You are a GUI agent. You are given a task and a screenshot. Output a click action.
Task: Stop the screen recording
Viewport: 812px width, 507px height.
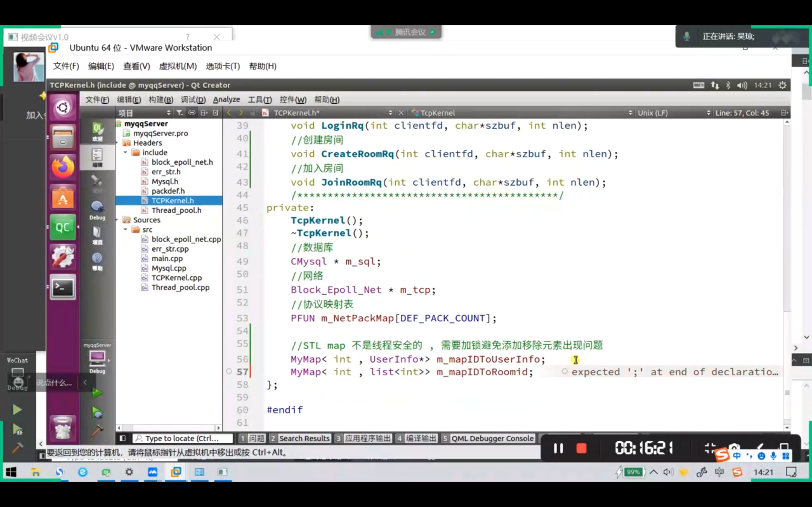click(x=581, y=448)
